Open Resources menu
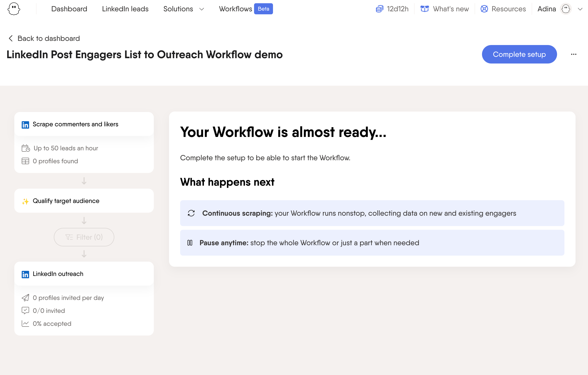The height and width of the screenshot is (375, 588). click(509, 9)
